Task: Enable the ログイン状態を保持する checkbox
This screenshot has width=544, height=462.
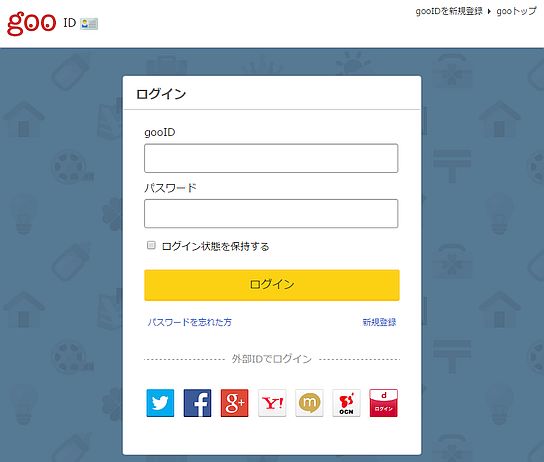Action: (151, 245)
